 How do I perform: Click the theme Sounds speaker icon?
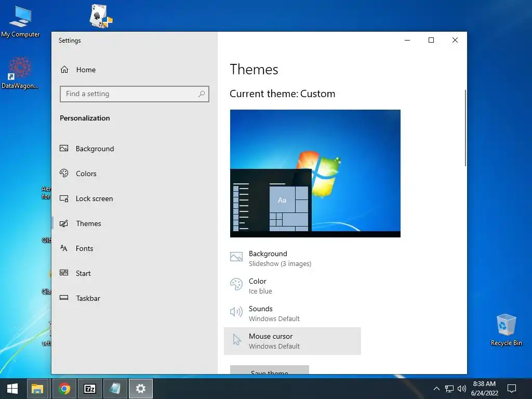pyautogui.click(x=236, y=312)
